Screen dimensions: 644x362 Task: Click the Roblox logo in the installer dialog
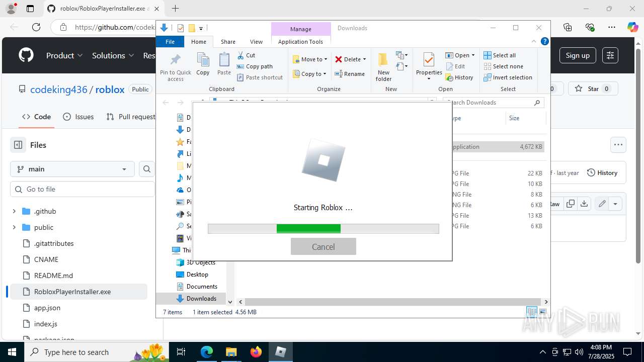coord(324,160)
